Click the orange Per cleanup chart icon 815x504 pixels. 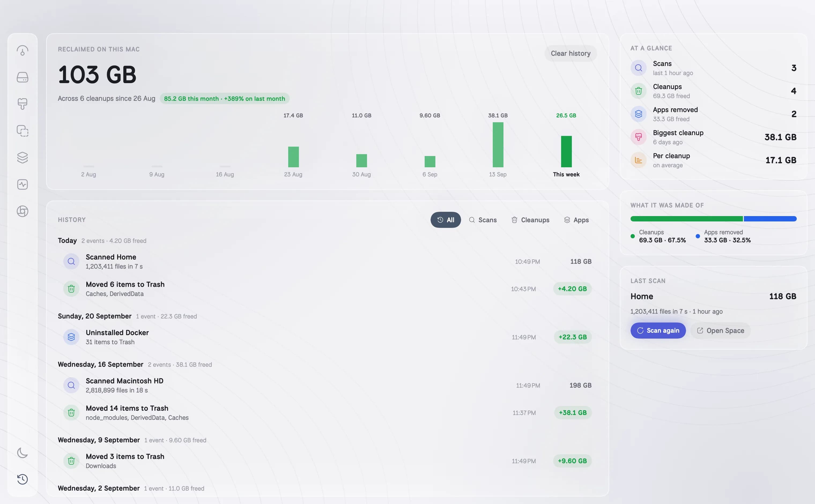coord(638,160)
